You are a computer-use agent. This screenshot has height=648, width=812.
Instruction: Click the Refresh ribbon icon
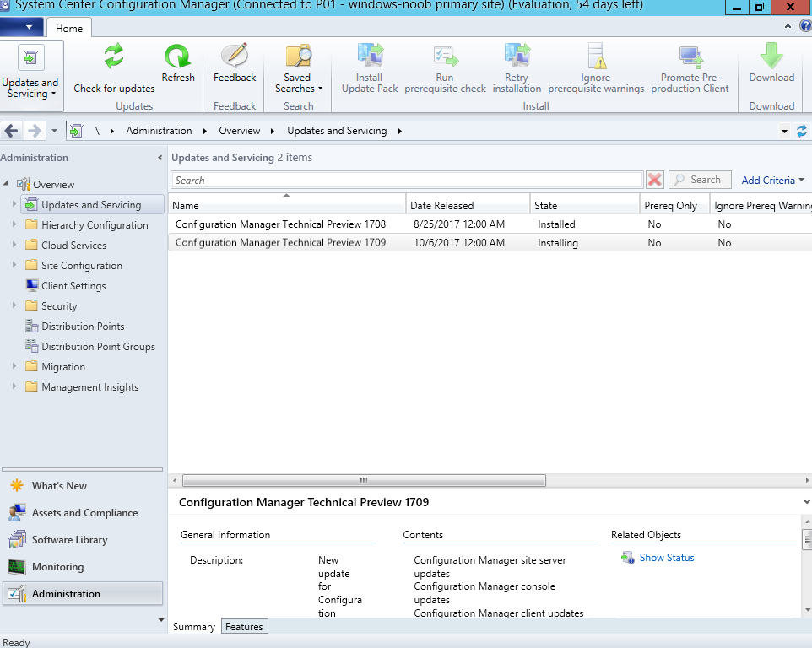coord(177,56)
